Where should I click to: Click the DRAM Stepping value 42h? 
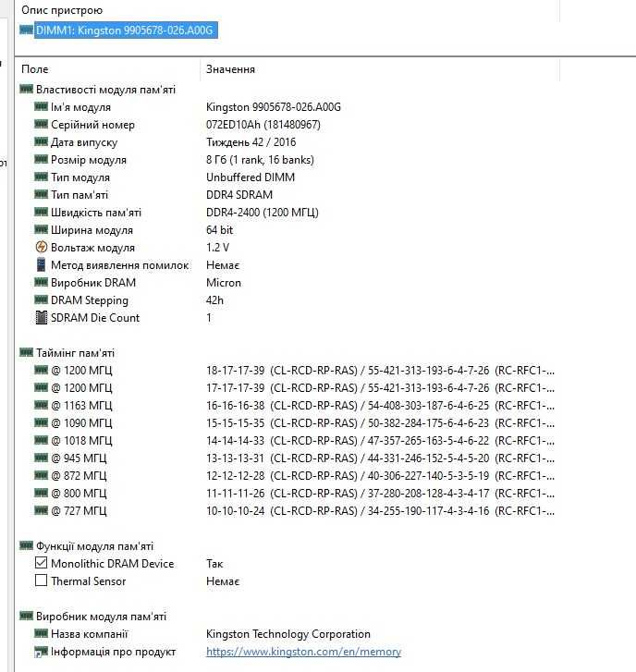click(x=214, y=300)
